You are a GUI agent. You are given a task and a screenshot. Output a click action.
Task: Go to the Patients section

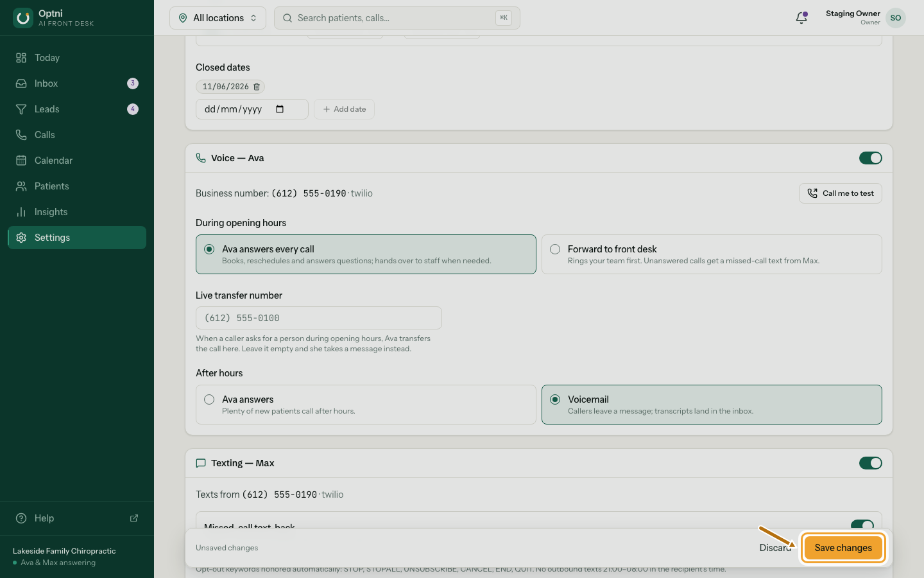click(x=77, y=186)
